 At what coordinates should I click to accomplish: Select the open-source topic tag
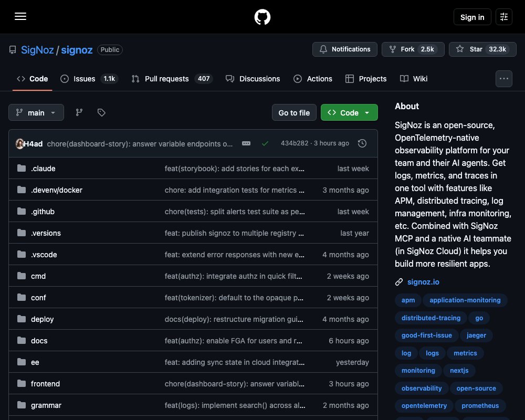(x=476, y=388)
